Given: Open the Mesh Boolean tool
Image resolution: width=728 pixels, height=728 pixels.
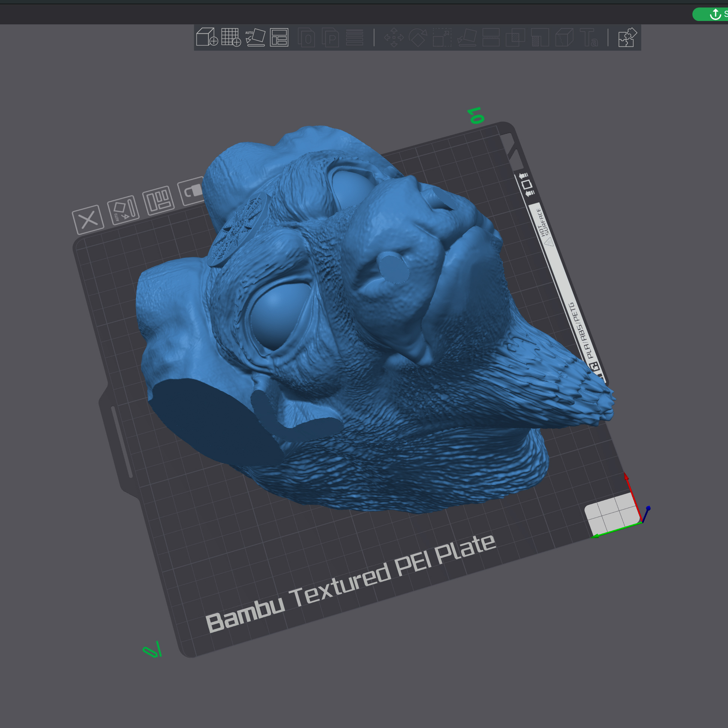Looking at the screenshot, I should pos(515,37).
